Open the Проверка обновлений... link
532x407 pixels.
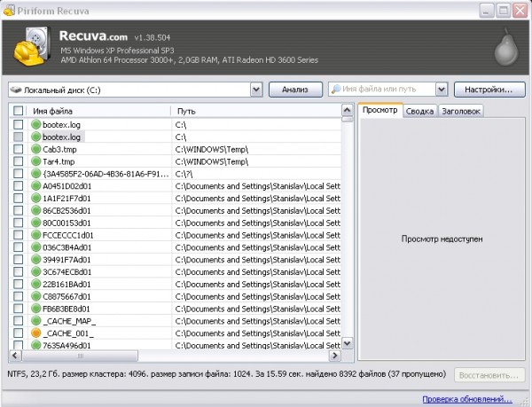[467, 399]
